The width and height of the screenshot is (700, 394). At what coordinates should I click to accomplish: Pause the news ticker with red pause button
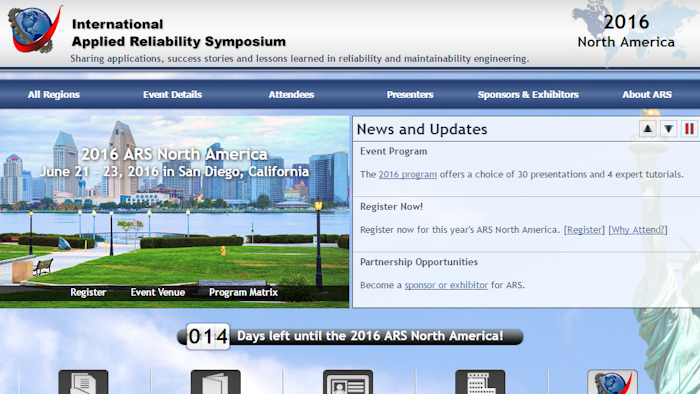tap(689, 129)
